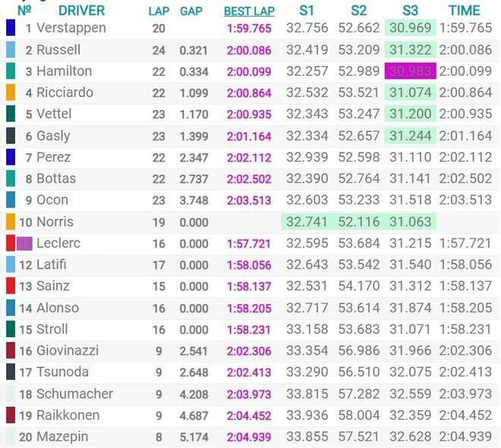Click Giovinazzi's maroon team color swatch

pyautogui.click(x=11, y=351)
